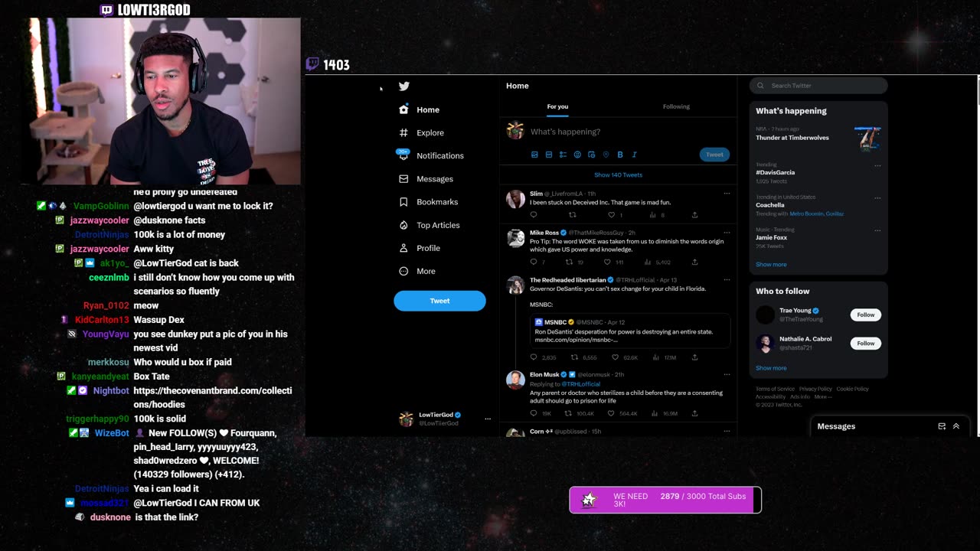The width and height of the screenshot is (980, 551).
Task: Like Slim's Deceived Inc. tweet
Action: [611, 215]
